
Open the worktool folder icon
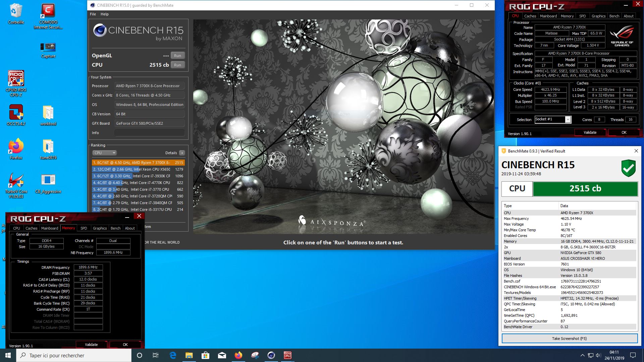click(x=48, y=115)
